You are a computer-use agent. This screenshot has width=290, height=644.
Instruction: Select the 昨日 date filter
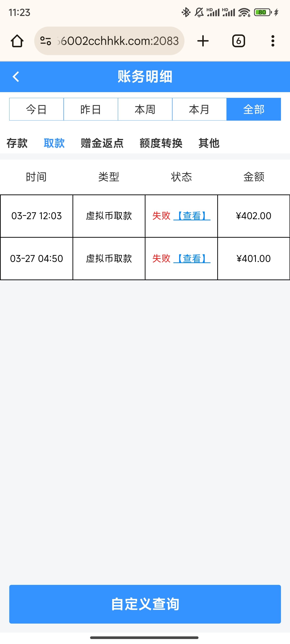point(91,109)
